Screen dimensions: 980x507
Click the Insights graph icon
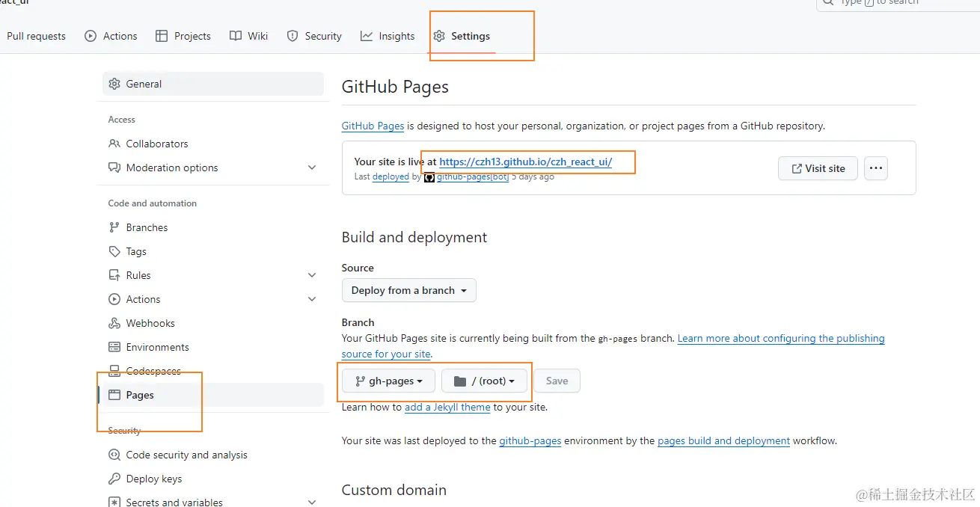coord(367,36)
